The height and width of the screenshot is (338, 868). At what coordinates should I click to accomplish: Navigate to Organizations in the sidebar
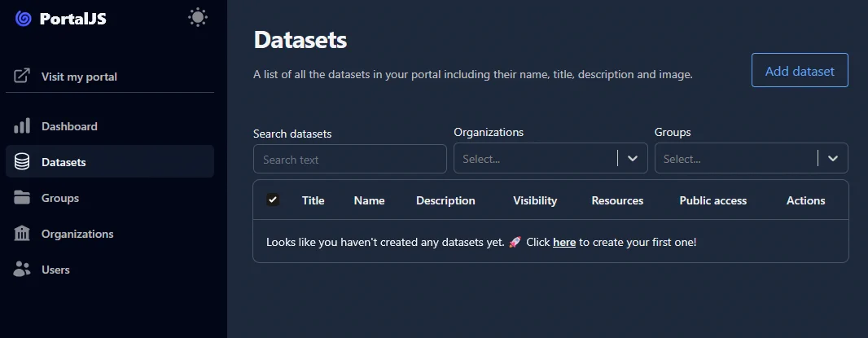tap(110, 234)
